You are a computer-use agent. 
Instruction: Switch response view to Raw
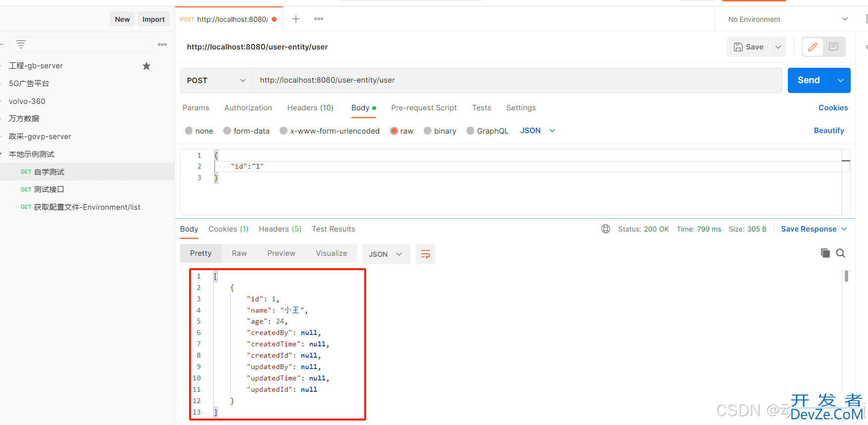240,253
